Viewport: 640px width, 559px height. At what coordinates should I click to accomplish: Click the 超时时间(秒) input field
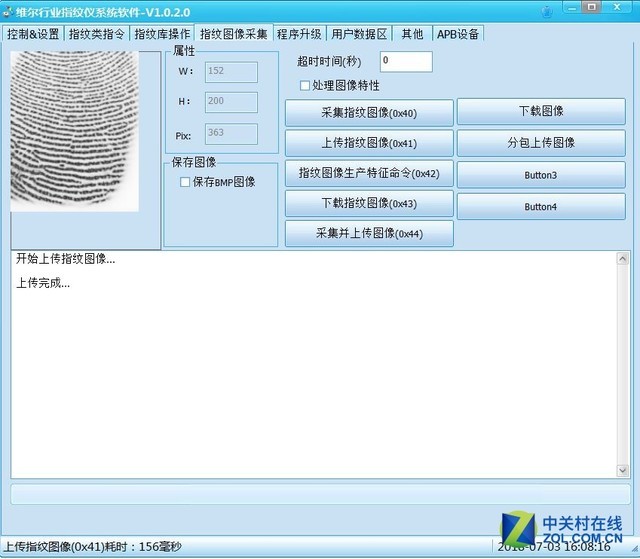coord(406,62)
